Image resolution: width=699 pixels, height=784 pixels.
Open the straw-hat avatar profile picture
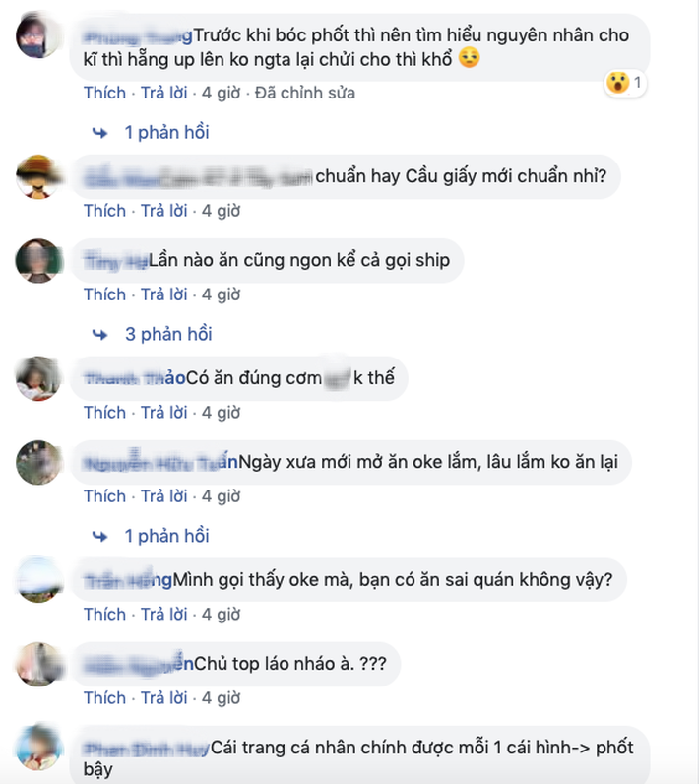[38, 177]
